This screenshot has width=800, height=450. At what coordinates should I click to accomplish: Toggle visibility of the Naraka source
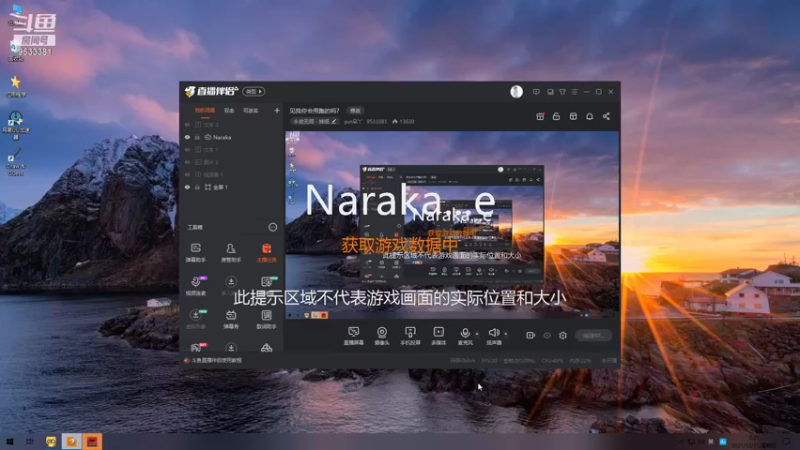point(187,137)
